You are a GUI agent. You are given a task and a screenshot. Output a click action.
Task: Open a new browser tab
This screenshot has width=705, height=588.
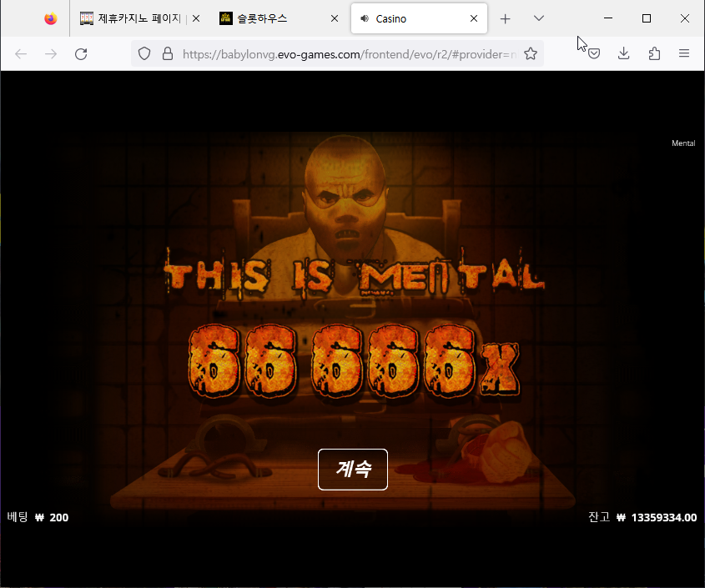click(506, 18)
